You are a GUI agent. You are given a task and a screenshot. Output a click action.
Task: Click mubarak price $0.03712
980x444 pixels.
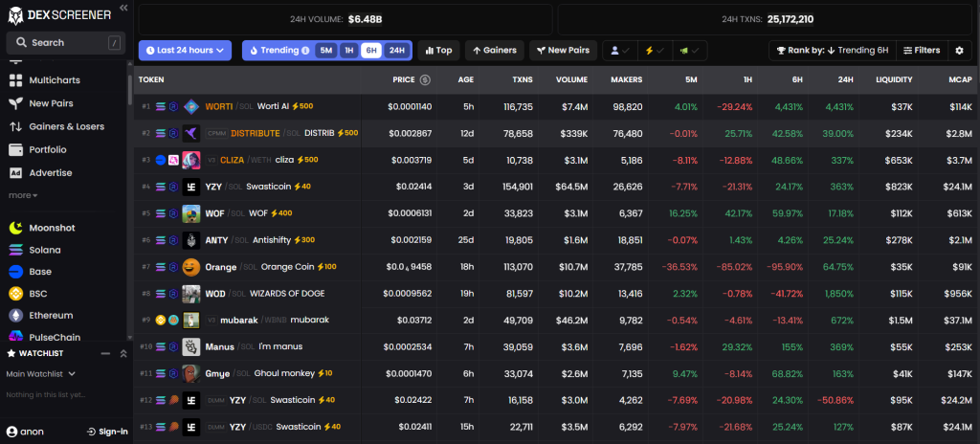point(413,321)
